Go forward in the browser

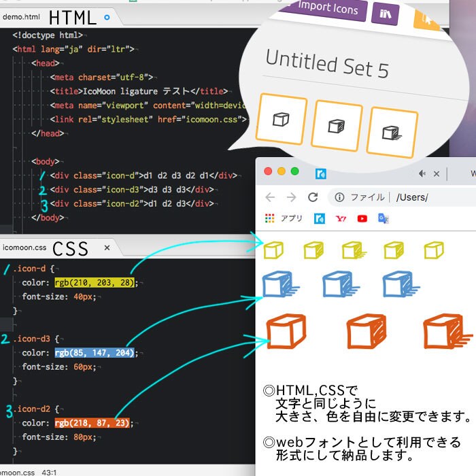tap(292, 197)
